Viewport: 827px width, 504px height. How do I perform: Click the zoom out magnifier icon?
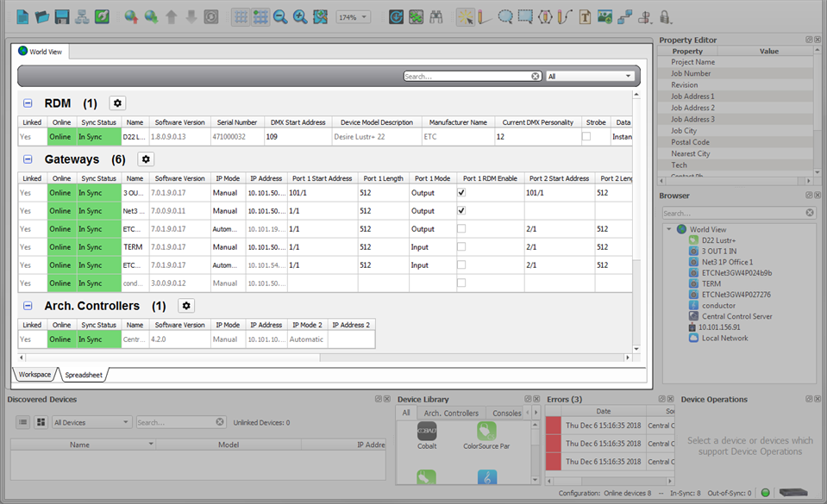click(x=280, y=16)
